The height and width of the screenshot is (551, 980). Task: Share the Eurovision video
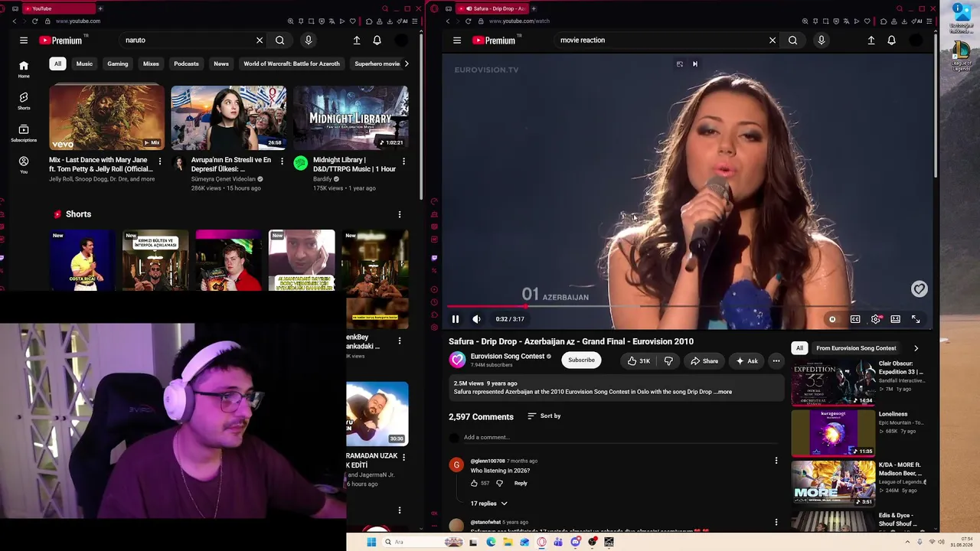click(704, 361)
